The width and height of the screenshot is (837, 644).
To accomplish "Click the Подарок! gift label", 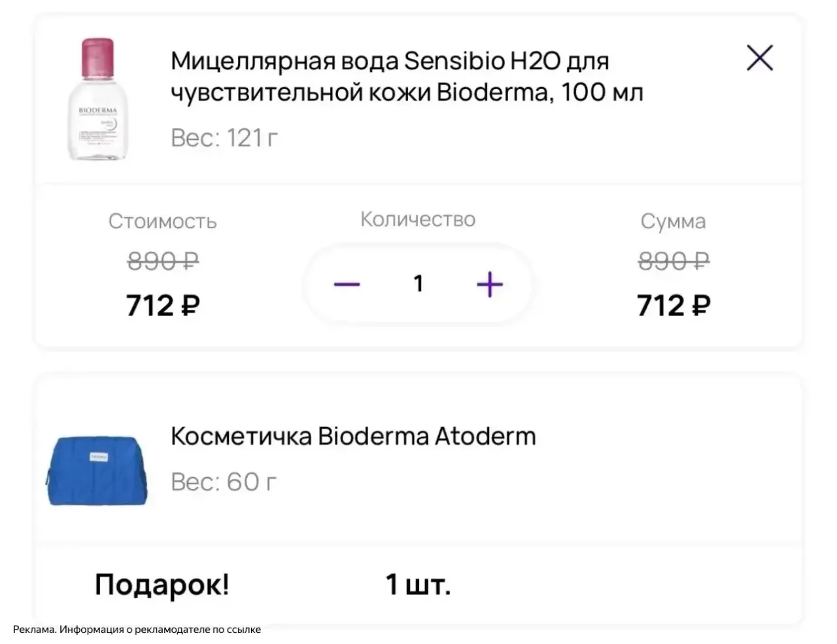I will tap(162, 585).
